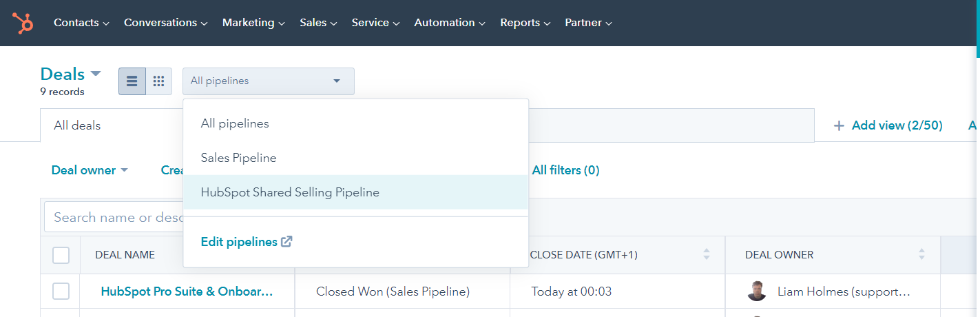Choose Sales Pipeline option
This screenshot has height=317, width=980.
355,158
